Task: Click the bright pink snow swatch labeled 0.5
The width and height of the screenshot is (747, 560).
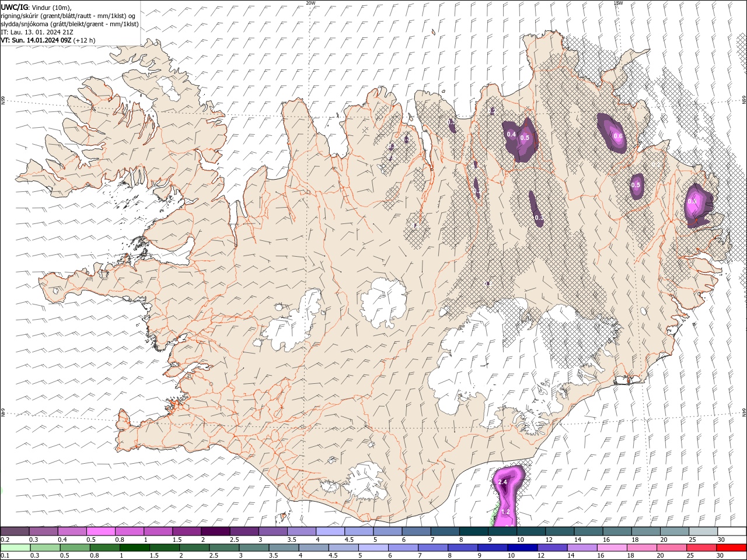Action: point(100,531)
